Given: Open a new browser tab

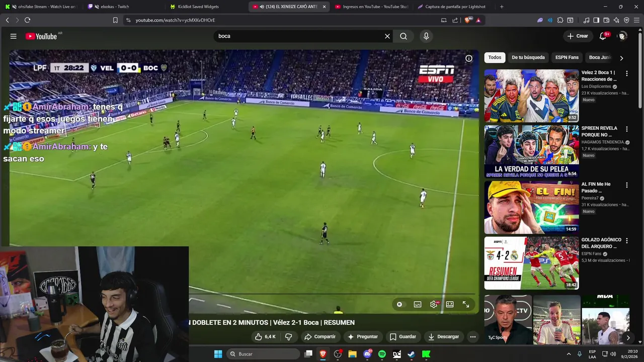Looking at the screenshot, I should click(x=502, y=7).
